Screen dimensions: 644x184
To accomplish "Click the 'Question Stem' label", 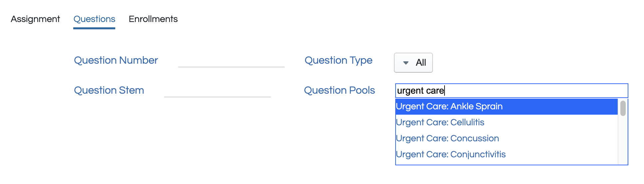I will click(x=109, y=90).
